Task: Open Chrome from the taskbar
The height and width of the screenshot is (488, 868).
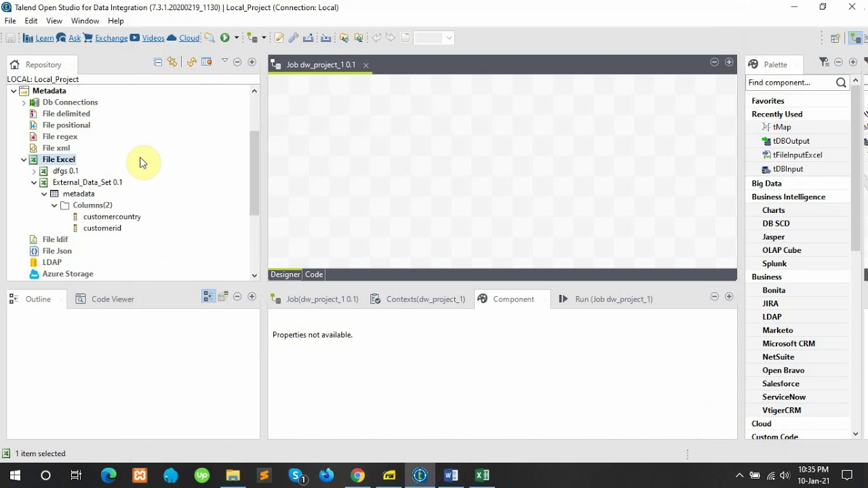Action: (x=357, y=476)
